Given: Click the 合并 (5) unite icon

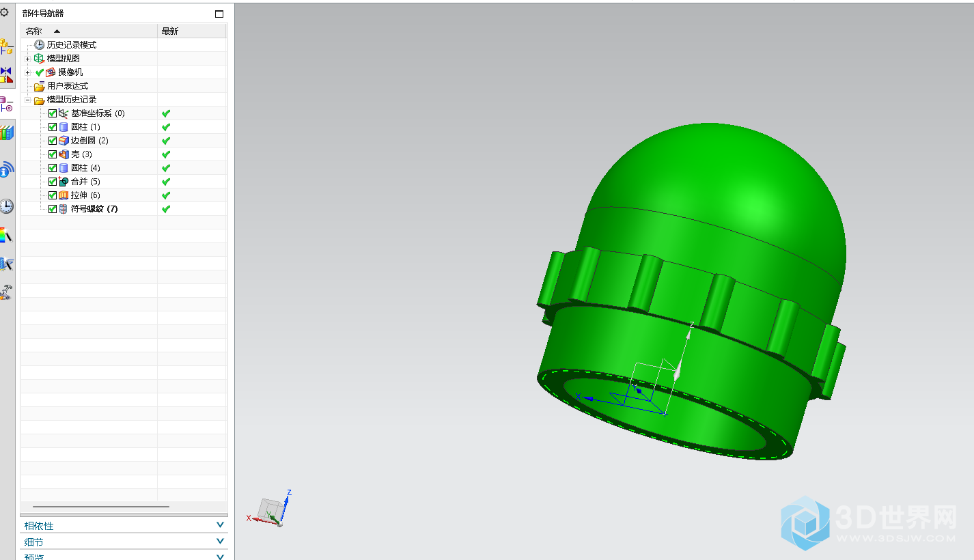Looking at the screenshot, I should click(x=64, y=182).
